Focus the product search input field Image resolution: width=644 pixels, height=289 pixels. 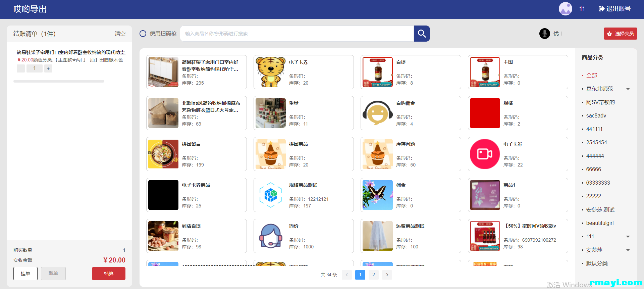tap(297, 34)
